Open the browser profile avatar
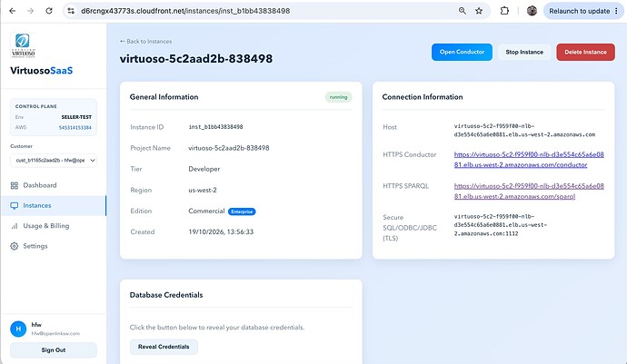This screenshot has width=627, height=364. (x=532, y=11)
